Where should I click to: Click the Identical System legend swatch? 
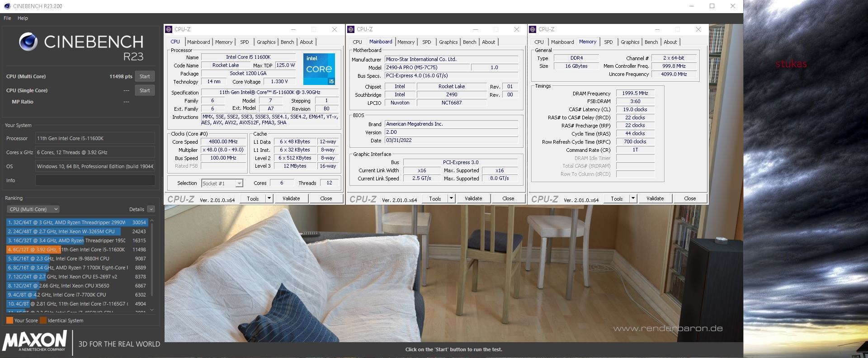43,320
